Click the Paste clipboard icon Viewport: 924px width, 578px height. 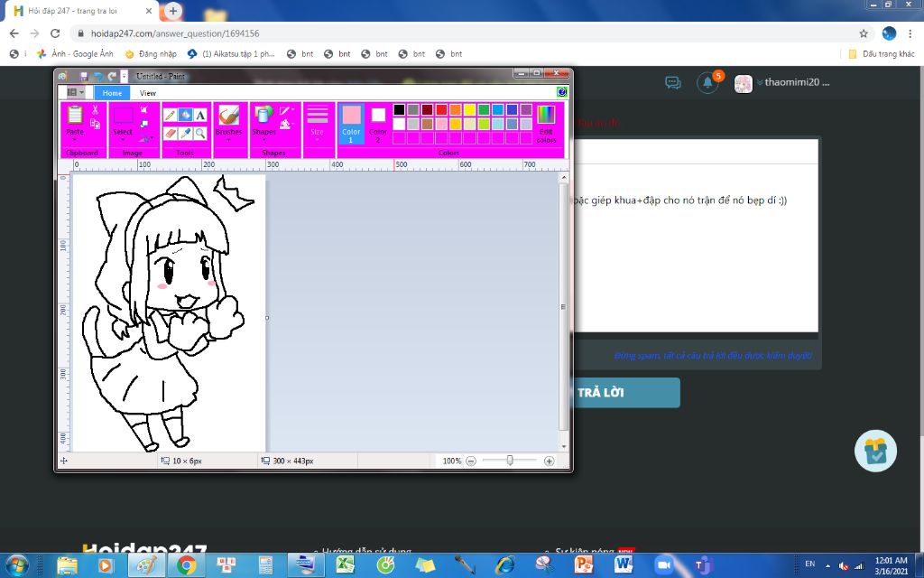[75, 115]
